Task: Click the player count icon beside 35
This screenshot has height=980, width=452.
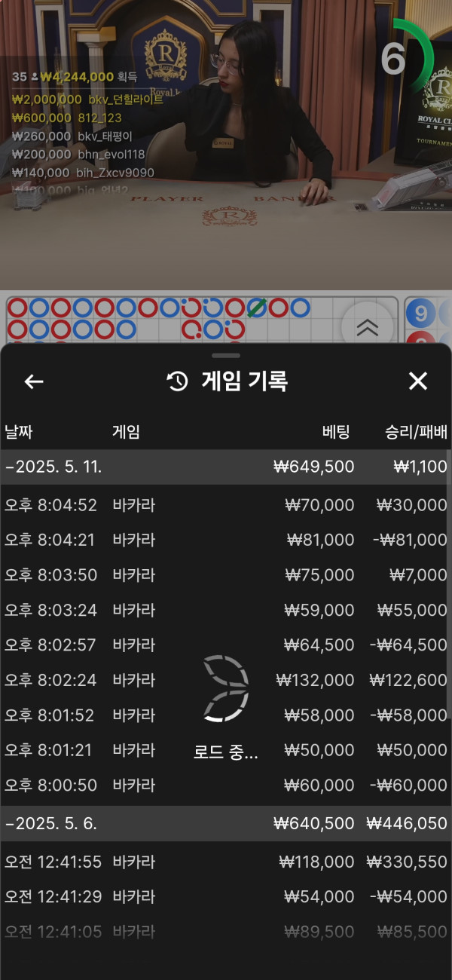Action: coord(35,77)
